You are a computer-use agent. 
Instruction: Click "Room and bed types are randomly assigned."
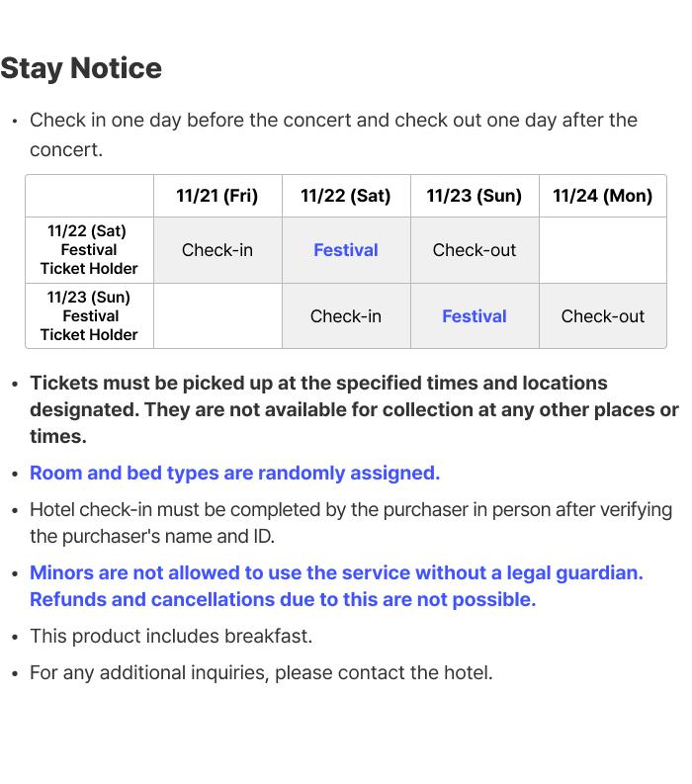[234, 473]
